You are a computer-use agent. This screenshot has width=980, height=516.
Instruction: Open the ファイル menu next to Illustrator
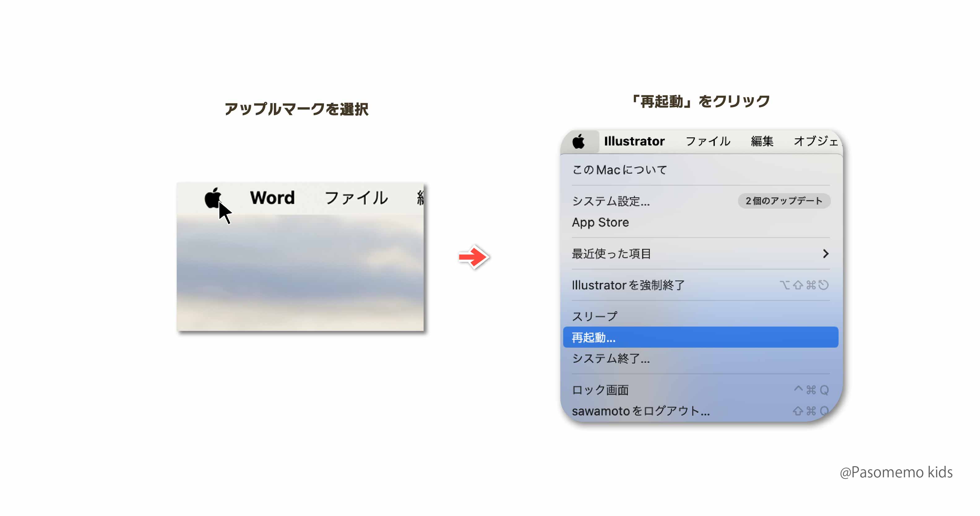tap(708, 141)
